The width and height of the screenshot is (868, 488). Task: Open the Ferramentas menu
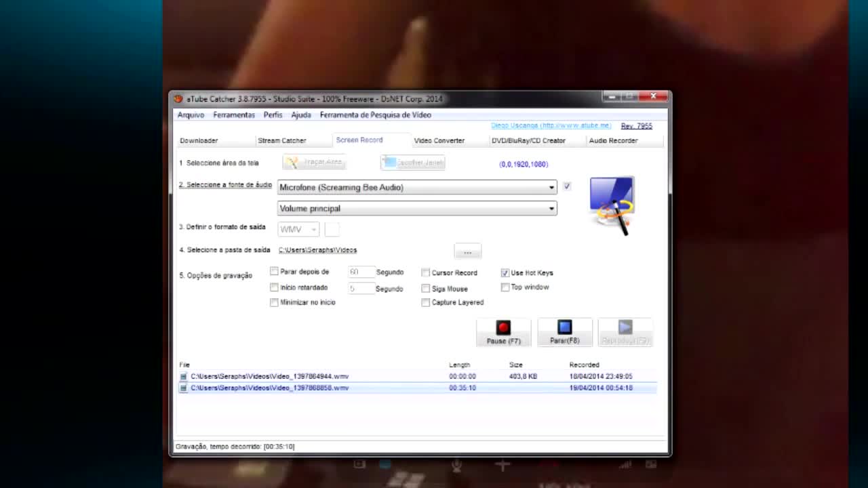coord(234,115)
